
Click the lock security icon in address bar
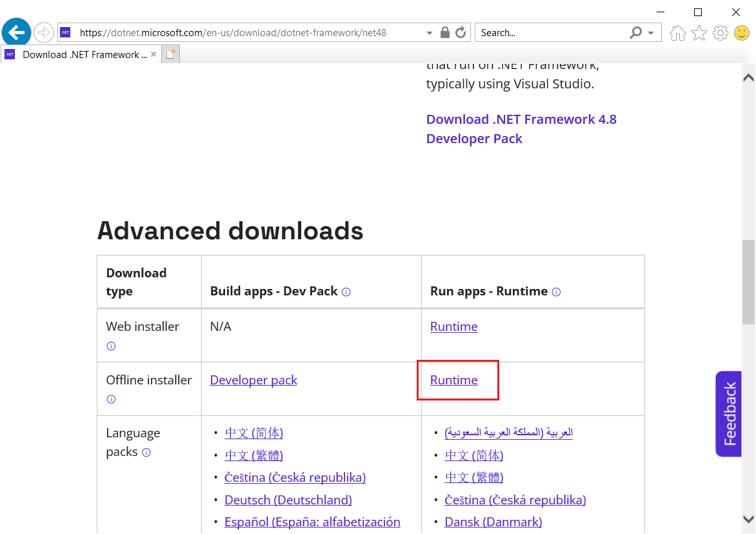point(445,32)
